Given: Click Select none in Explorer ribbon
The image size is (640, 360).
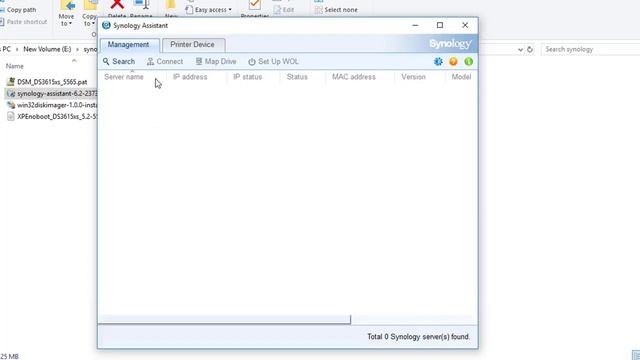Looking at the screenshot, I should point(336,10).
